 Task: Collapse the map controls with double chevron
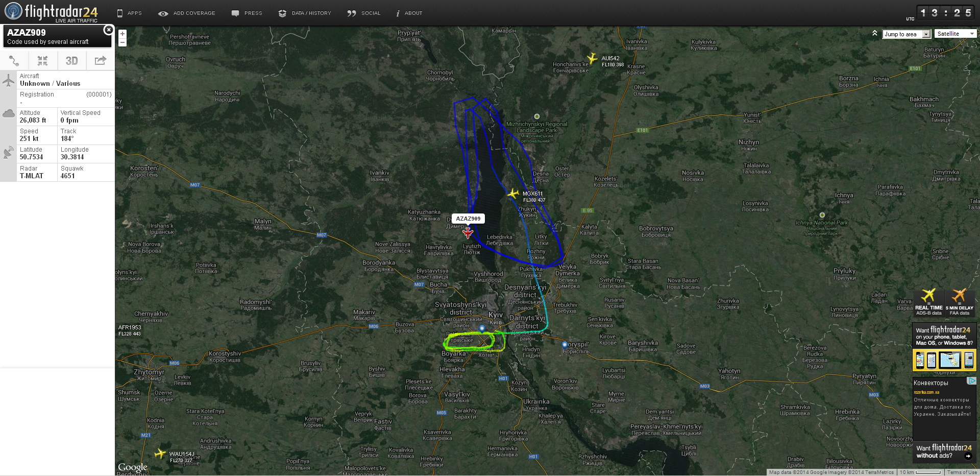[x=874, y=33]
